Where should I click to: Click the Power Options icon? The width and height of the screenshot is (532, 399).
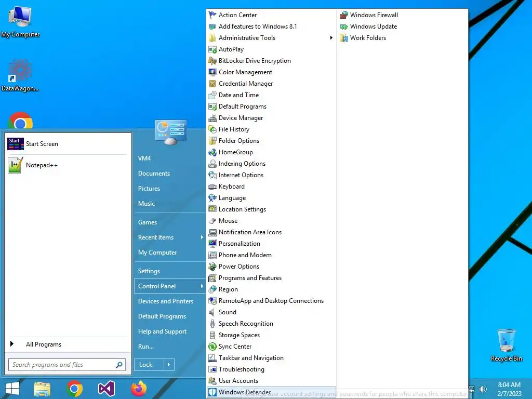pos(212,267)
